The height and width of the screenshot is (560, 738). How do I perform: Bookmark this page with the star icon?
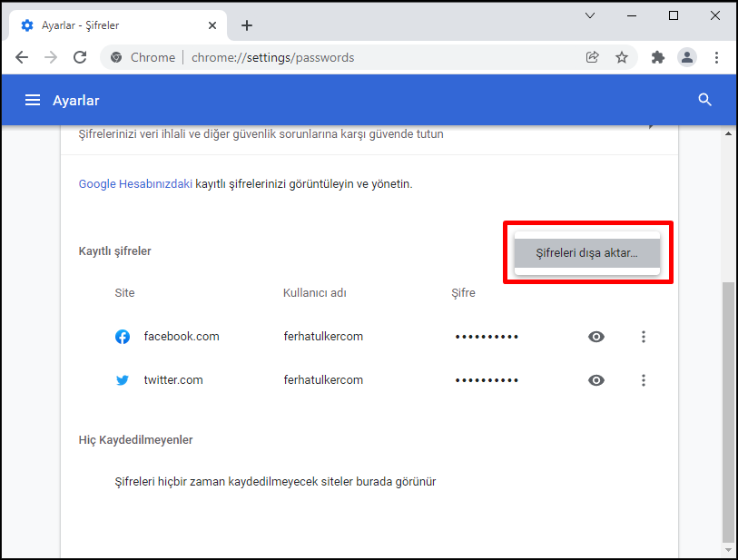pos(622,57)
